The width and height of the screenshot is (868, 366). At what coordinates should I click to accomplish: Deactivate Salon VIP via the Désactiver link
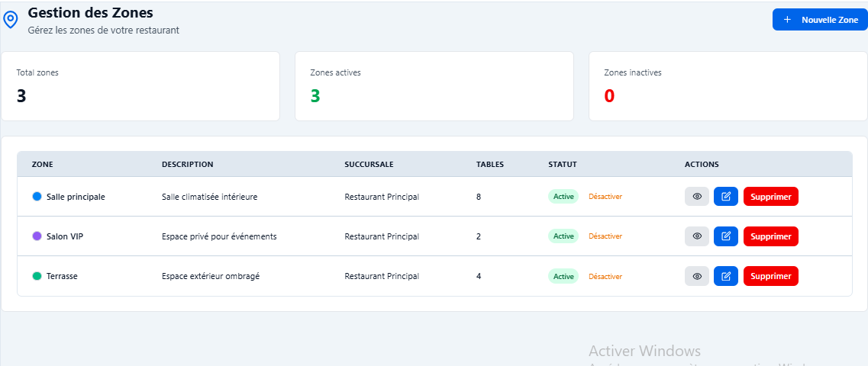click(605, 236)
